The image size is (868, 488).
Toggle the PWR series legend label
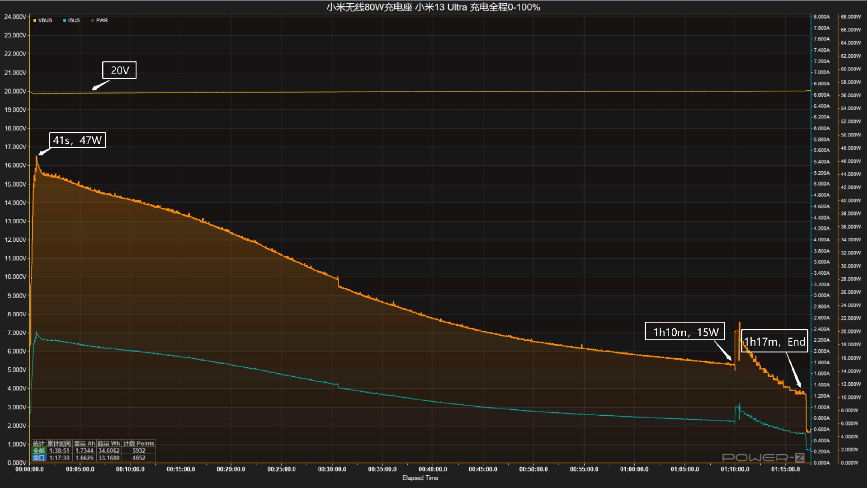click(102, 20)
